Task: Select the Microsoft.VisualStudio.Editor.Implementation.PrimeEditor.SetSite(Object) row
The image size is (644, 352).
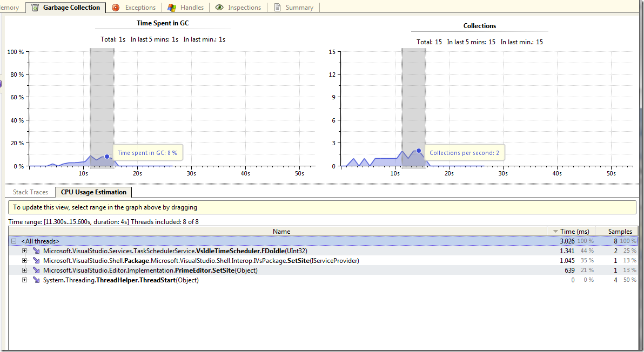Action: (x=323, y=270)
